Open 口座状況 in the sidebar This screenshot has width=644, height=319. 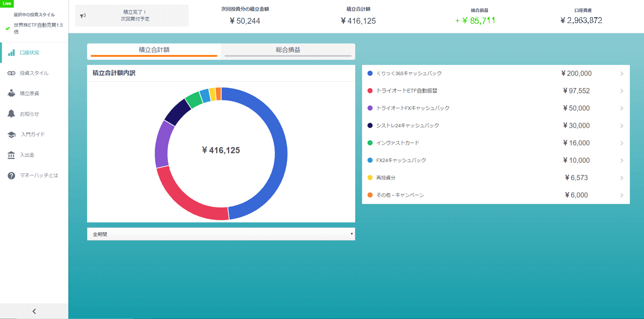[34, 53]
